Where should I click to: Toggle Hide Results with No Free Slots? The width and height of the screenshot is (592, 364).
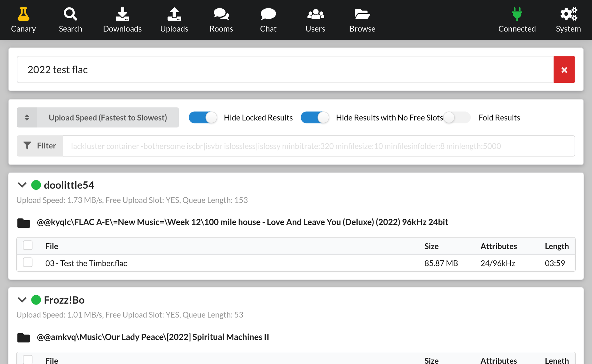click(x=315, y=117)
